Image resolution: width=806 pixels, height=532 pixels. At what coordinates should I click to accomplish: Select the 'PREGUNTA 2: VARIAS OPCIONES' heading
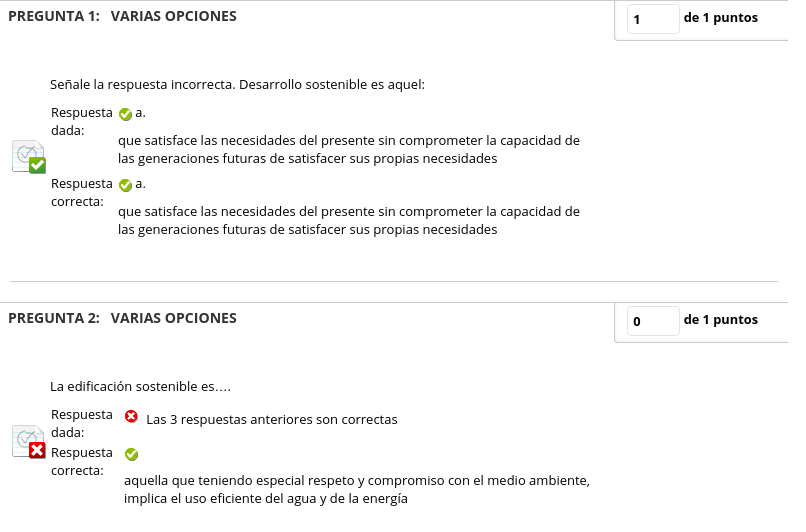point(122,318)
